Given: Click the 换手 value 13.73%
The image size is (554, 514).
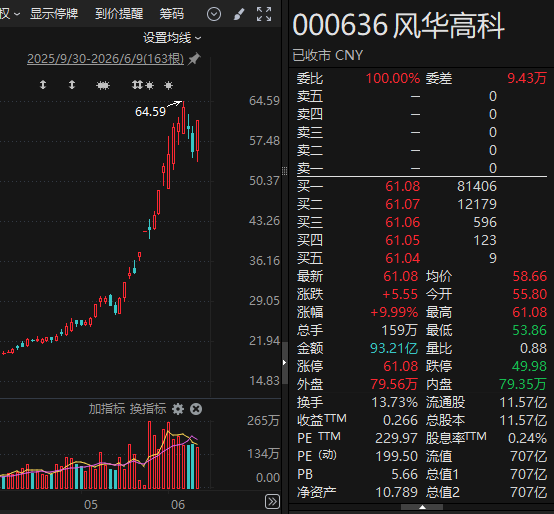Looking at the screenshot, I should 395,402.
